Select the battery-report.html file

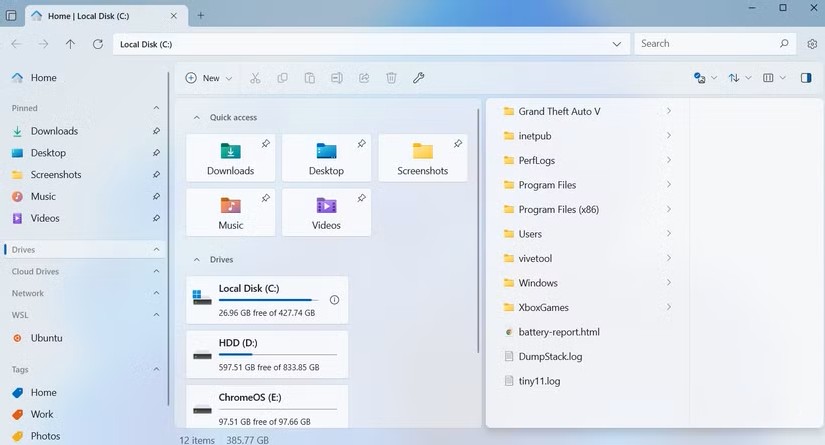pos(588,332)
